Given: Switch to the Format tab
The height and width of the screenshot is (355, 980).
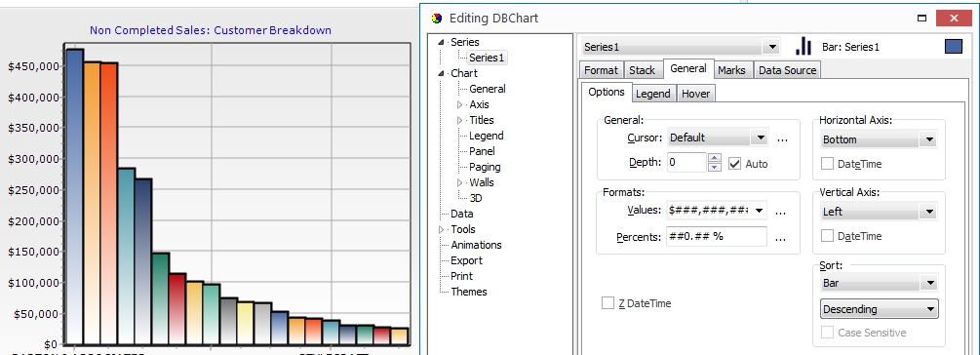Looking at the screenshot, I should tap(601, 70).
